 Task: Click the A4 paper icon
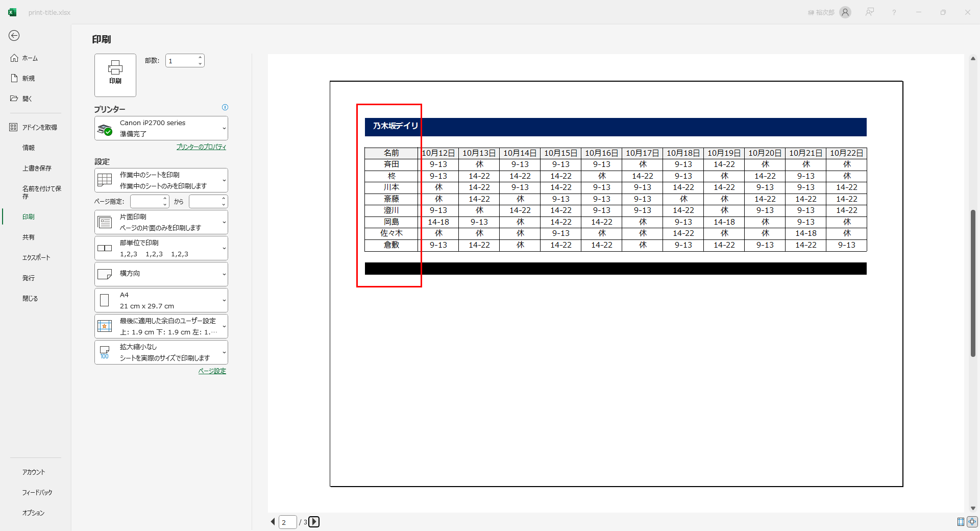tap(105, 300)
